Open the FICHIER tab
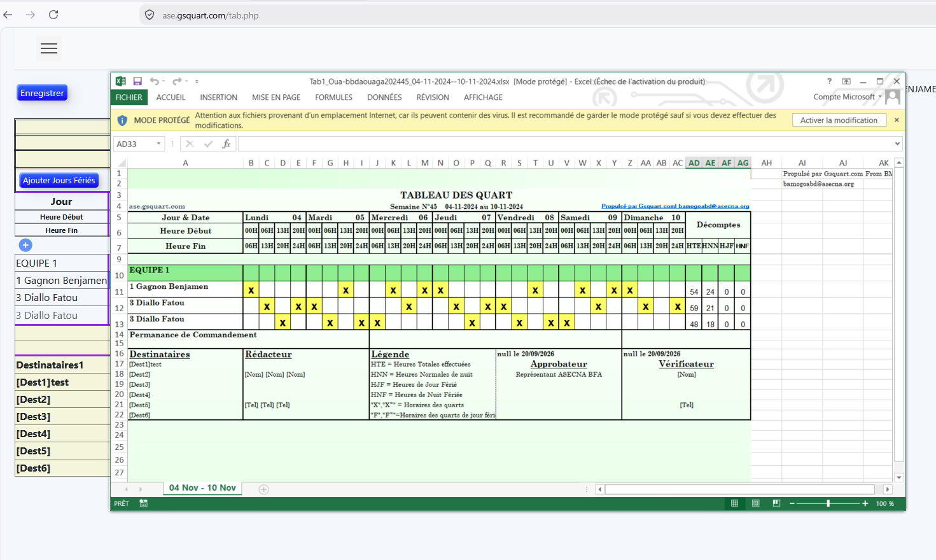Screen dimensions: 936x560 129,97
